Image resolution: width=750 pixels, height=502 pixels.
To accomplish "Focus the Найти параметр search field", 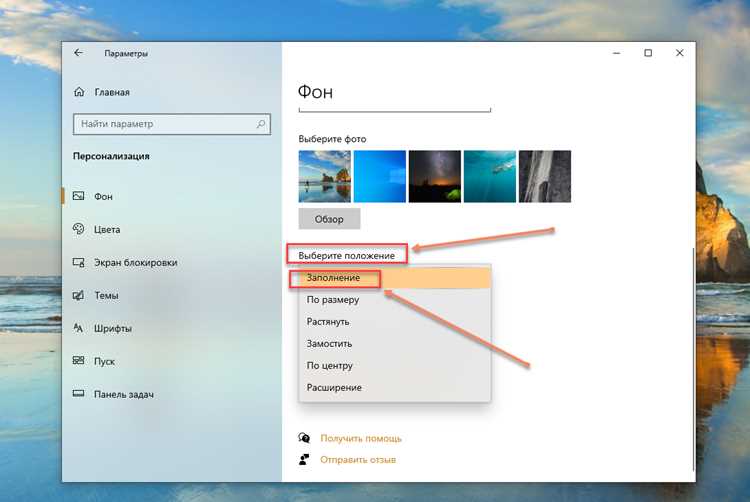I will (x=172, y=124).
